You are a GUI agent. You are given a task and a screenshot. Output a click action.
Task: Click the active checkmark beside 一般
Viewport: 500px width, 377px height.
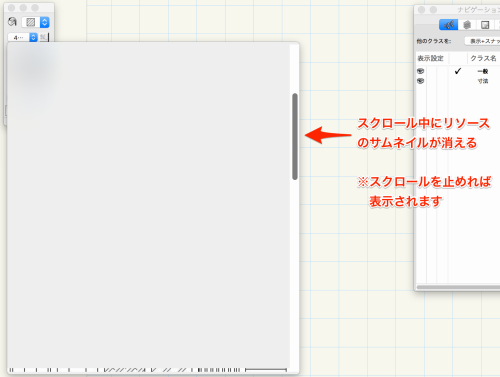[x=458, y=71]
